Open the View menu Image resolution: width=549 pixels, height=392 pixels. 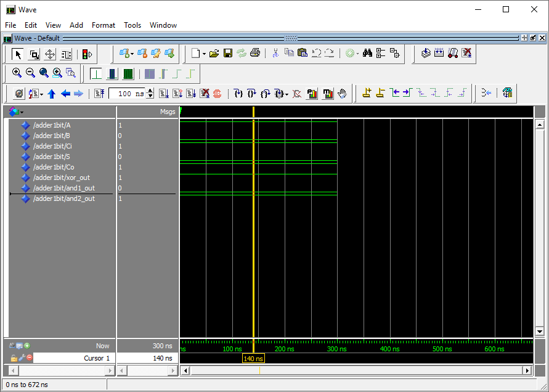click(x=53, y=25)
